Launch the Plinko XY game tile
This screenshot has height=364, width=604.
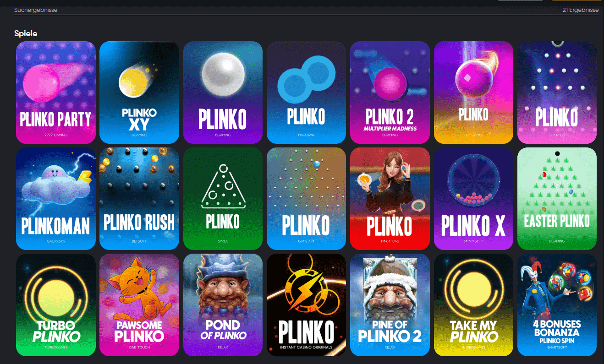(139, 92)
